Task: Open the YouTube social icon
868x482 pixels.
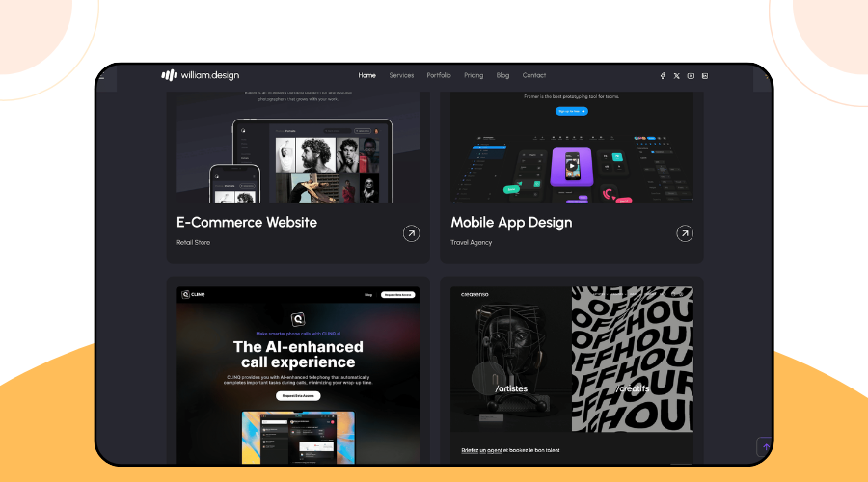Action: (691, 76)
